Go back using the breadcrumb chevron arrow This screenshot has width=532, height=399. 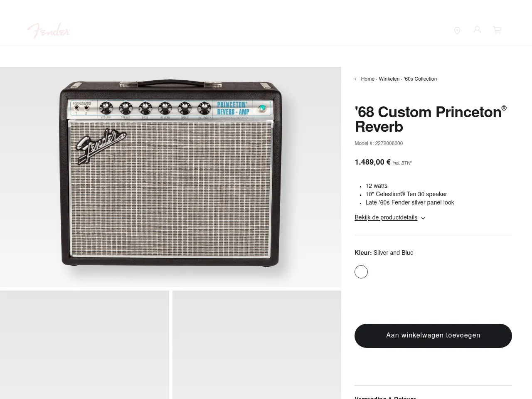click(356, 79)
